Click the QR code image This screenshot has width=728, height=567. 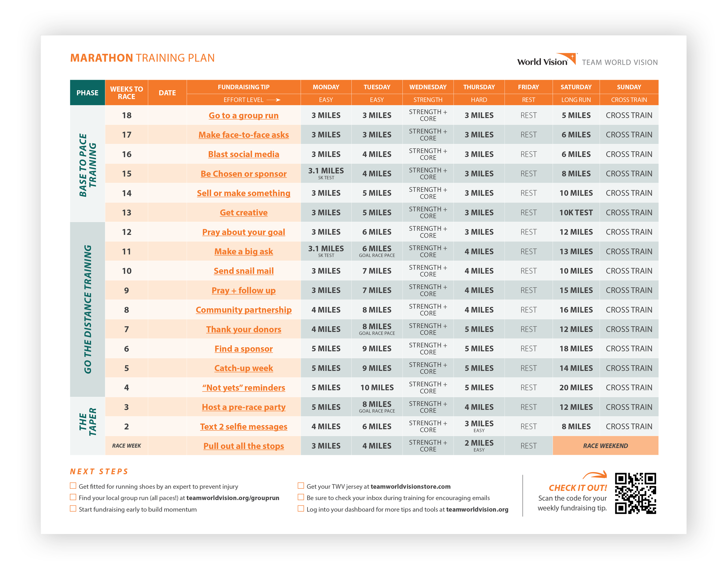(x=635, y=493)
